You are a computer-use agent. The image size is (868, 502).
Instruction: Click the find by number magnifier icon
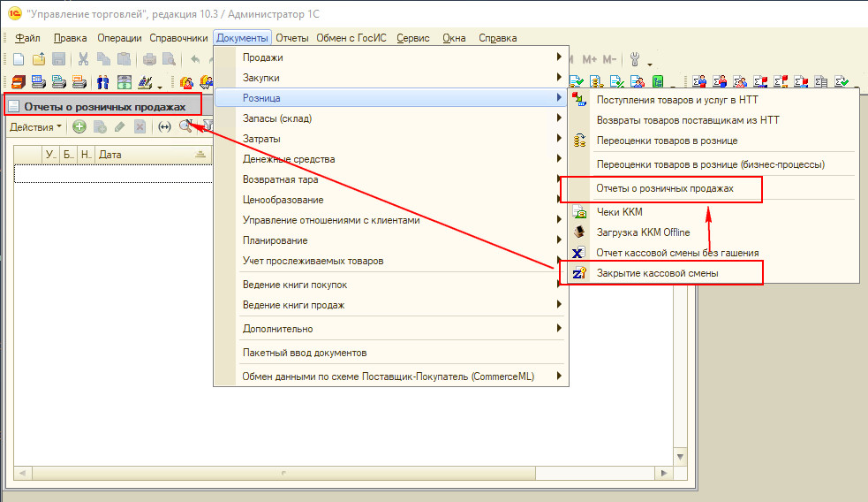click(185, 126)
